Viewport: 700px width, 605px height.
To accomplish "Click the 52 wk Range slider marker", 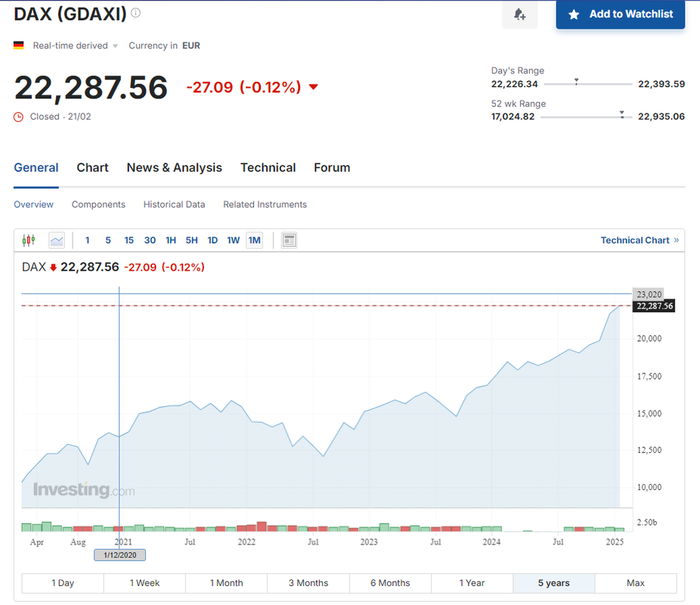I will coord(622,115).
